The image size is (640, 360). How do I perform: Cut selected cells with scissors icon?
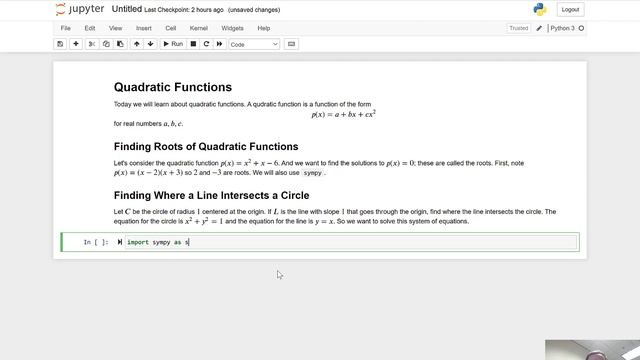[x=92, y=44]
